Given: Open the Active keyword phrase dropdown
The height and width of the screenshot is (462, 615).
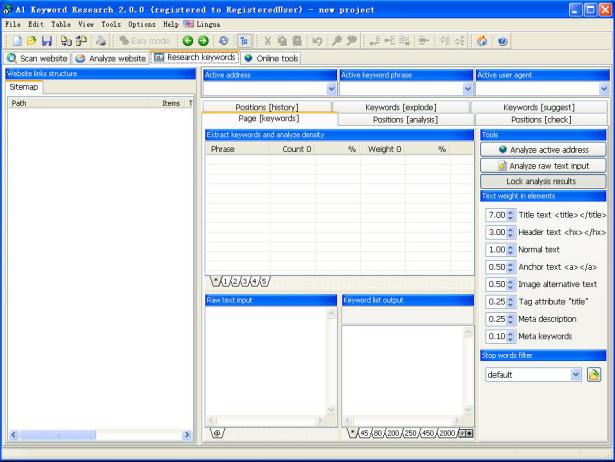Looking at the screenshot, I should click(468, 89).
